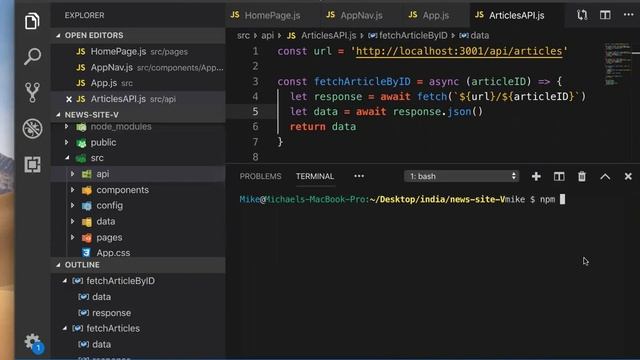Open App.js from Open Editors list

(x=138, y=83)
